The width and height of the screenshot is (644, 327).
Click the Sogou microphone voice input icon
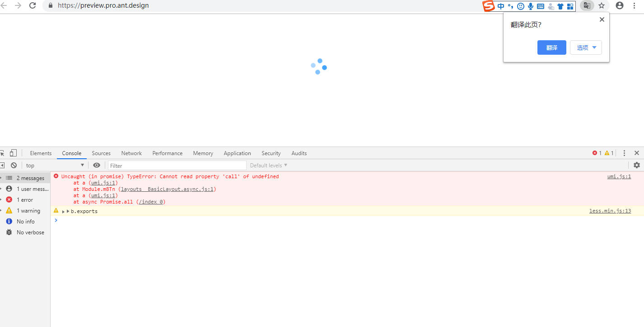click(531, 6)
